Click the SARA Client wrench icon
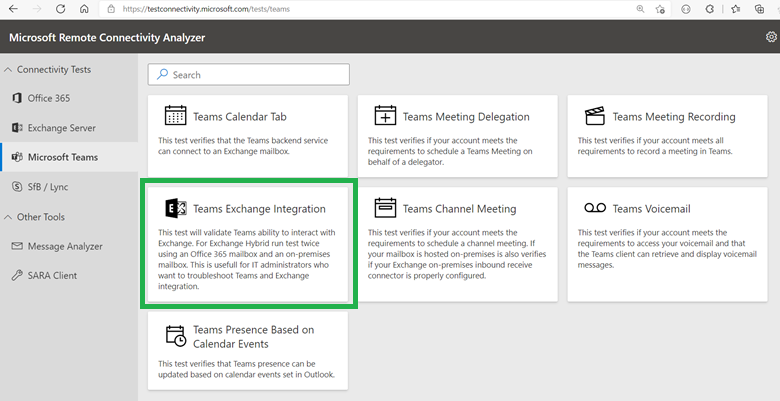Image resolution: width=780 pixels, height=401 pixels. pyautogui.click(x=17, y=276)
